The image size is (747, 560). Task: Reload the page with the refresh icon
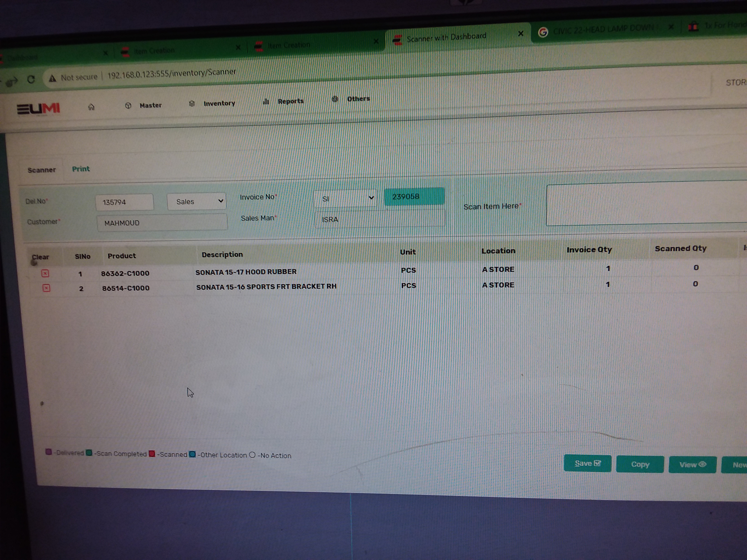click(x=31, y=79)
